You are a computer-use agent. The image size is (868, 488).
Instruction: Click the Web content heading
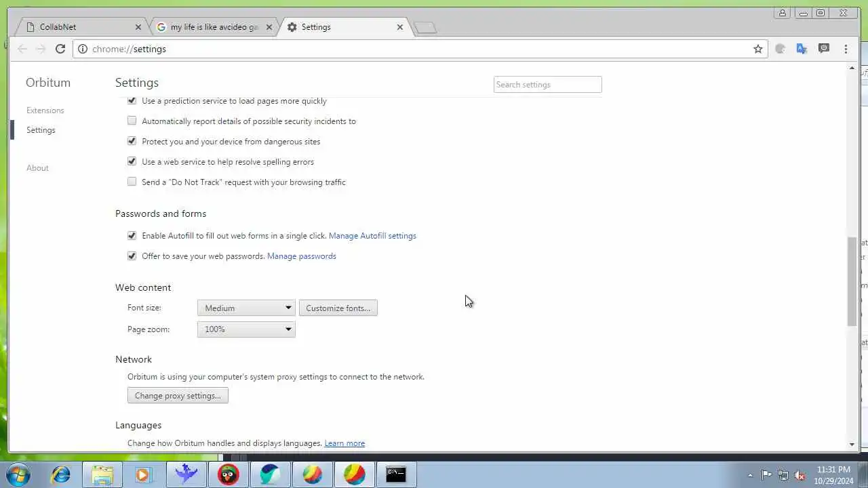[143, 287]
